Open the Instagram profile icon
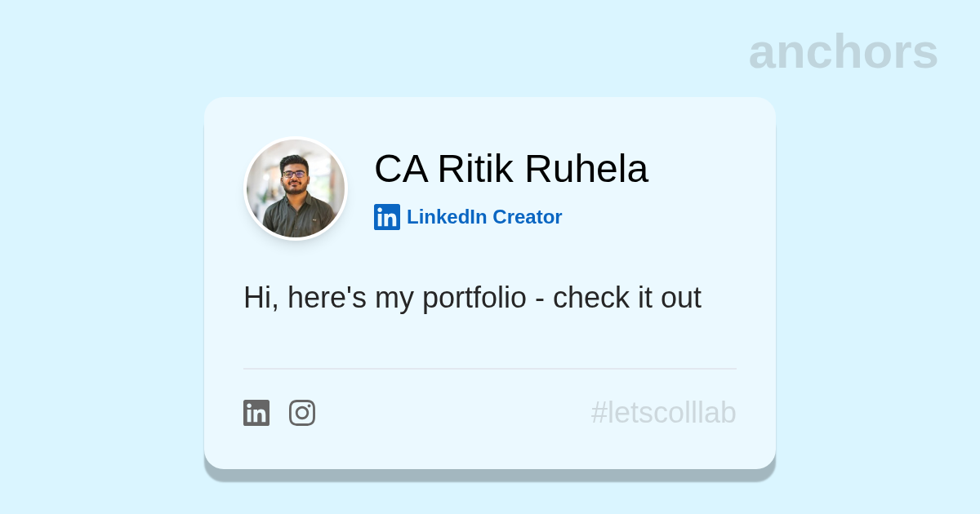 302,413
